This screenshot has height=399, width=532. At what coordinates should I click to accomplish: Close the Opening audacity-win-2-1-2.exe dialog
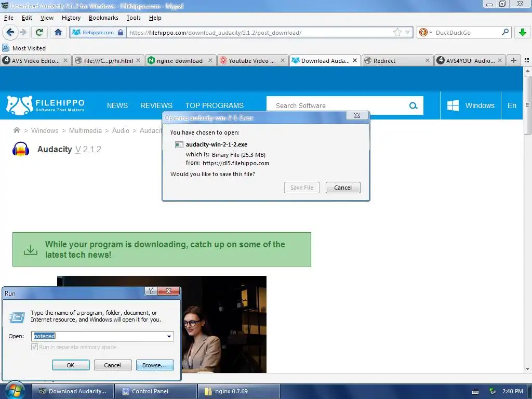[x=357, y=115]
